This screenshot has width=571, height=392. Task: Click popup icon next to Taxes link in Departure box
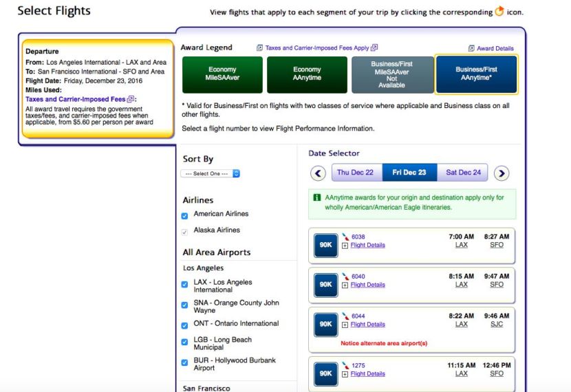131,99
